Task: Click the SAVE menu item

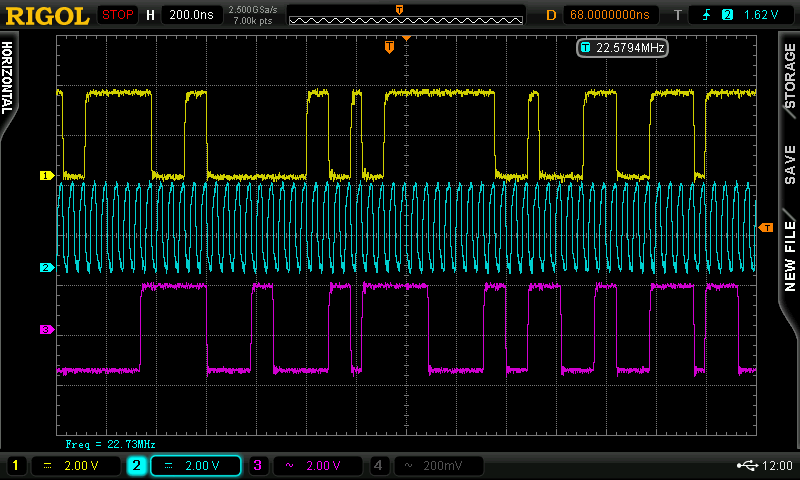Action: coord(790,164)
